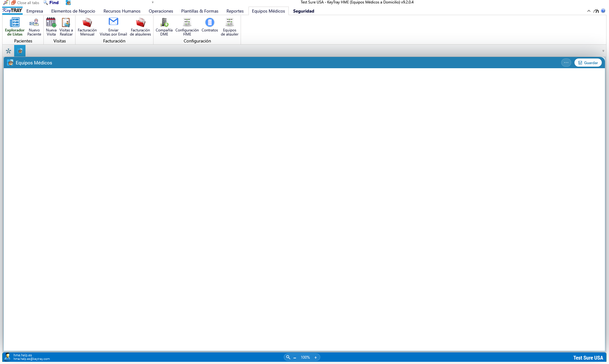Click the package icon beside Find

pos(68,3)
